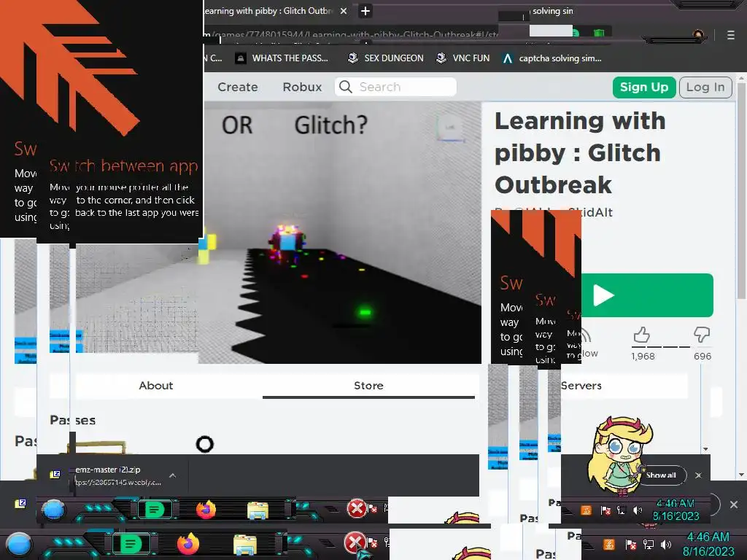747x560 pixels.
Task: Click the like/dislike ratio bar
Action: (x=671, y=346)
